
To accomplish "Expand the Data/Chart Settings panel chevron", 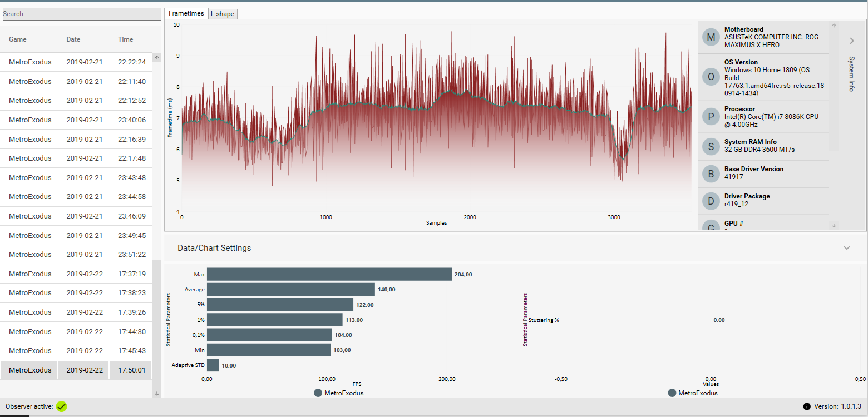I will click(847, 248).
